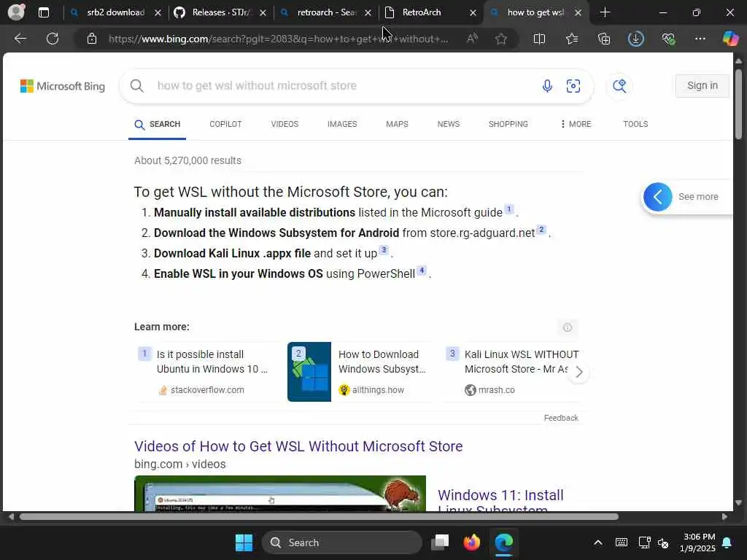Close the srb2 download tab

pos(158,13)
